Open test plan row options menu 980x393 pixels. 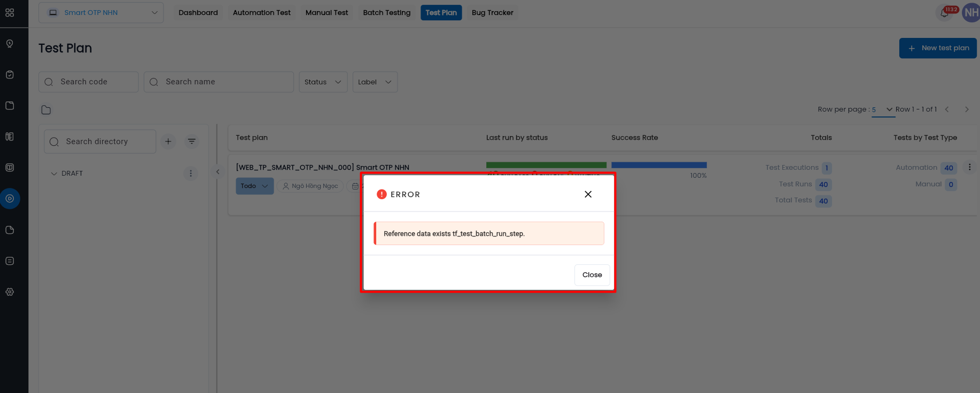[969, 167]
